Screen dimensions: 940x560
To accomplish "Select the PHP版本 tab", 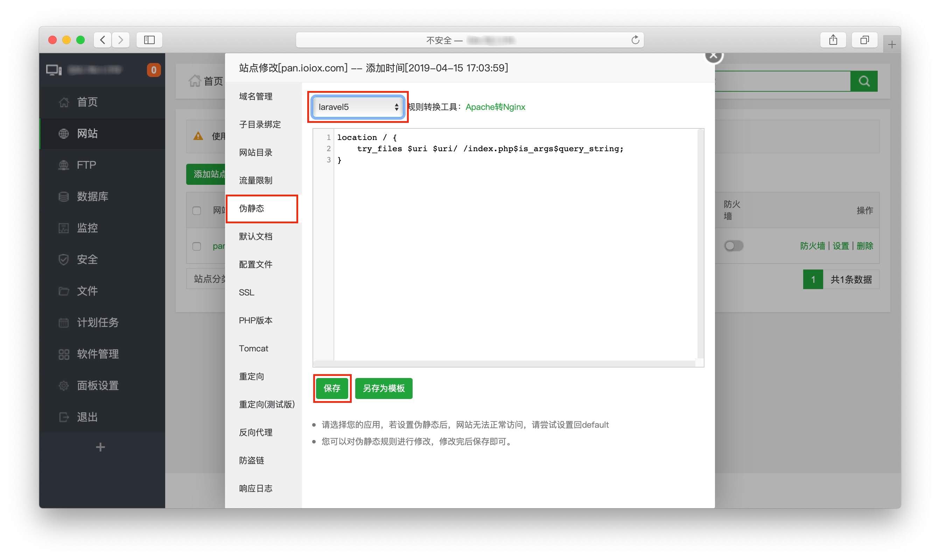I will pos(263,320).
